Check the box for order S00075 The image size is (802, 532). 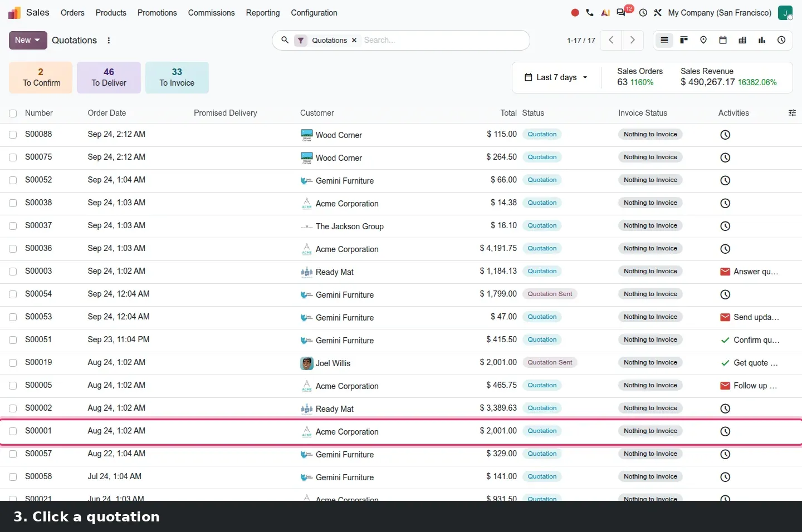(x=13, y=157)
